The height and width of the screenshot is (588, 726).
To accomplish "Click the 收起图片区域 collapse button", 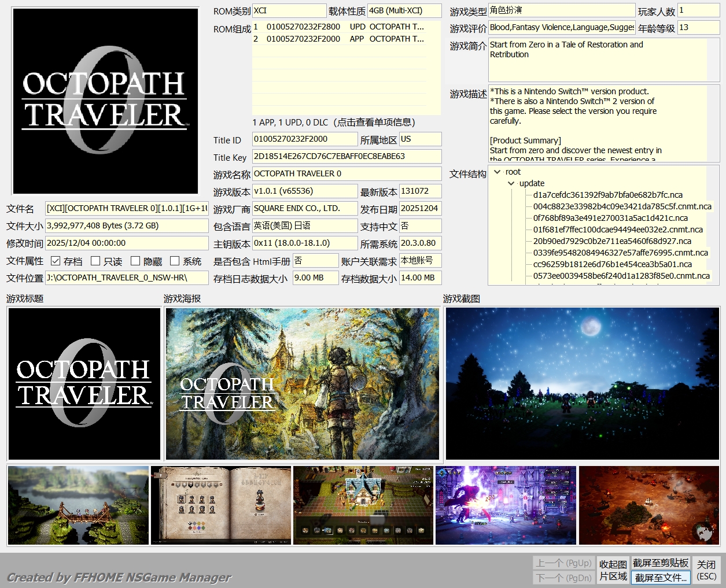I will coord(613,570).
